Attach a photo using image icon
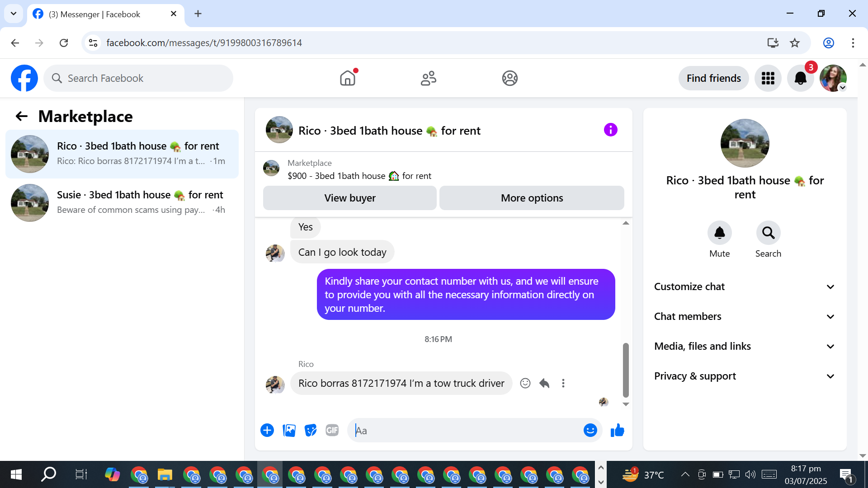This screenshot has height=488, width=868. [289, 430]
